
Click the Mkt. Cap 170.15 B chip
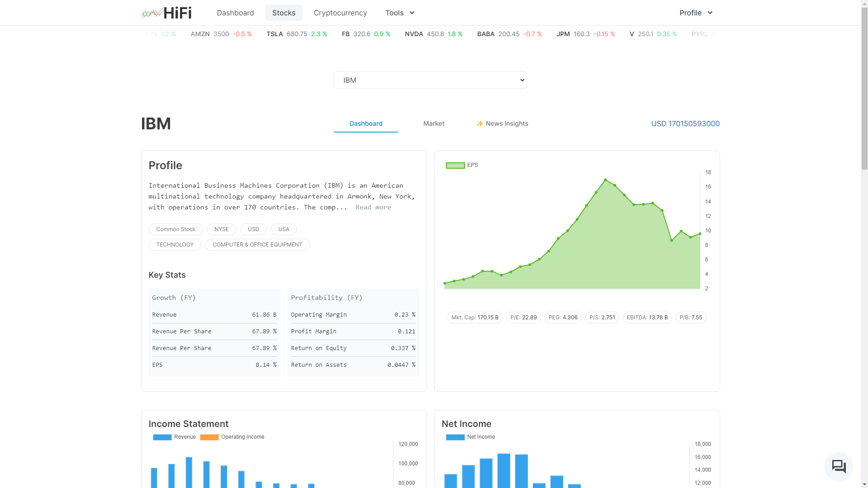tap(475, 317)
